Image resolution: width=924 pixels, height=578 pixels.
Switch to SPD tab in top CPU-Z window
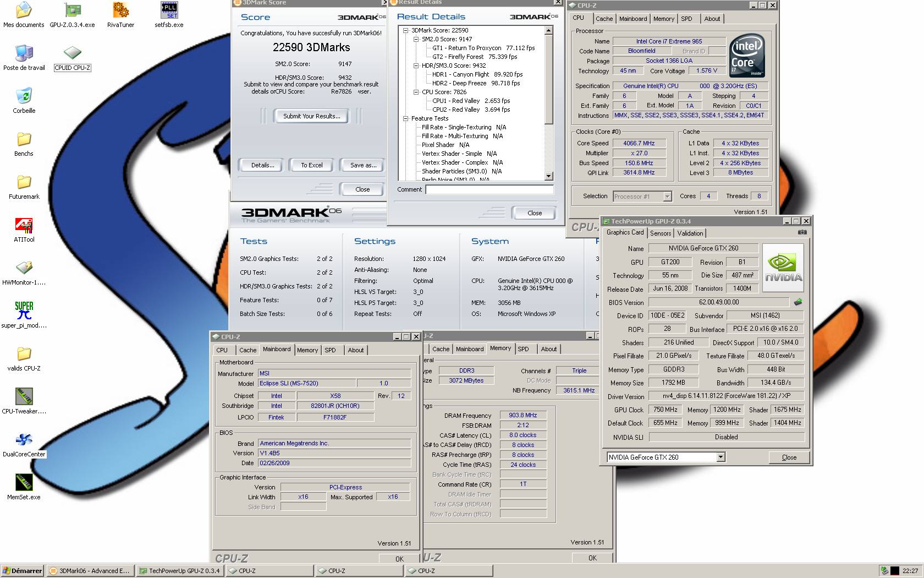[x=686, y=19]
